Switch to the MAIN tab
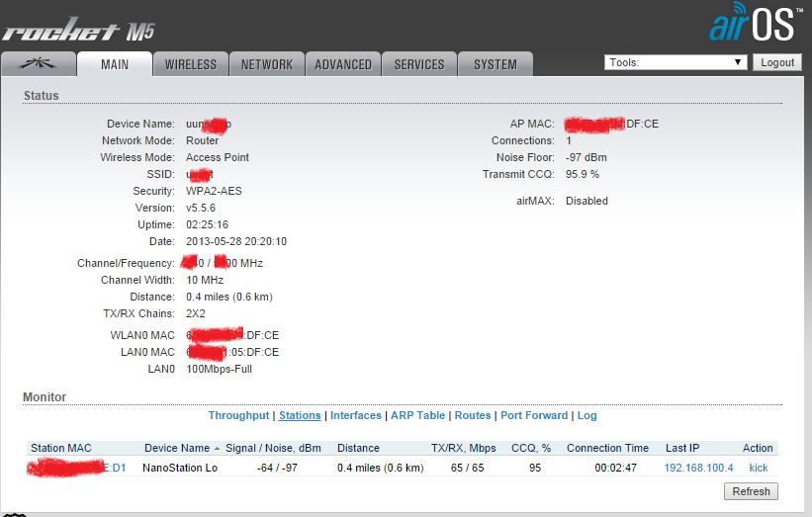The image size is (812, 517). (115, 64)
